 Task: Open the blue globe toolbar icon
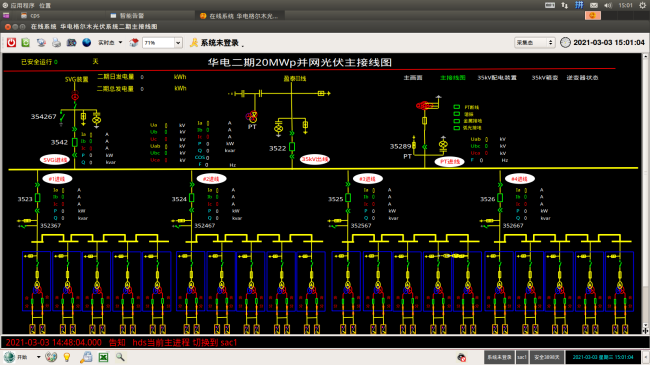coord(87,42)
